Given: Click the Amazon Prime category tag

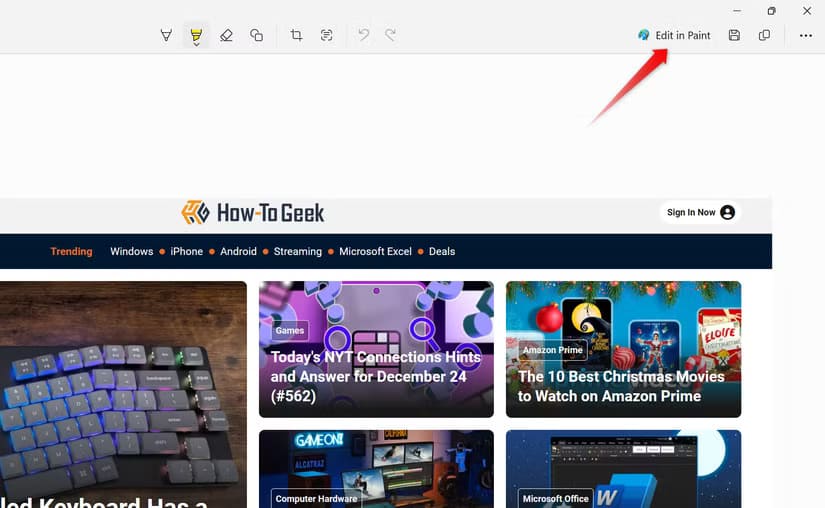Looking at the screenshot, I should point(552,350).
